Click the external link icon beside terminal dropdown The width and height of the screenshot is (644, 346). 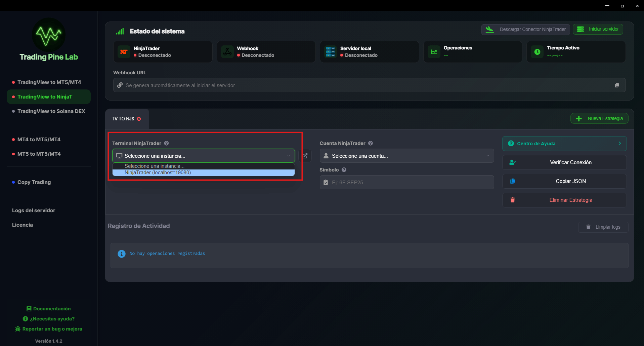[x=305, y=156]
